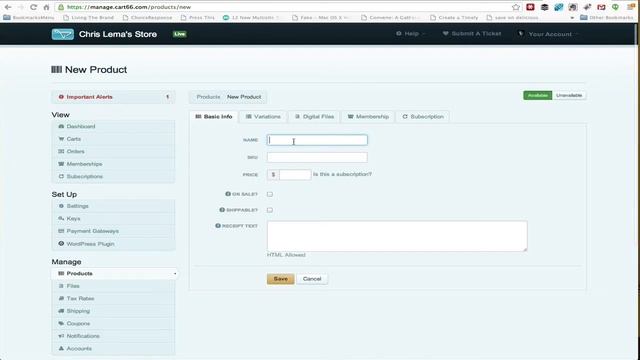
Task: Click the Orders sidebar icon
Action: click(x=61, y=151)
